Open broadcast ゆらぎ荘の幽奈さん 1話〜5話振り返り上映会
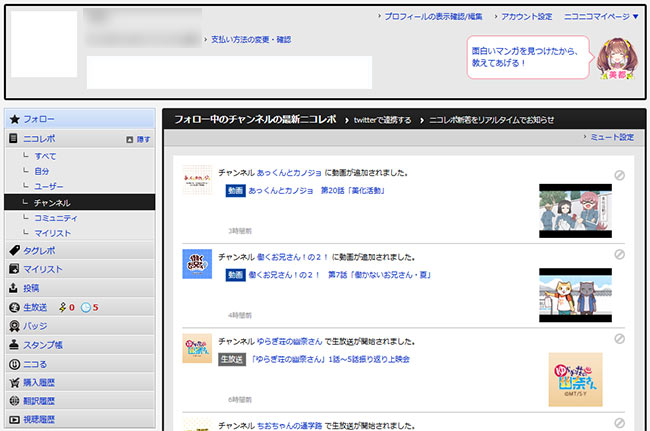 [x=331, y=359]
